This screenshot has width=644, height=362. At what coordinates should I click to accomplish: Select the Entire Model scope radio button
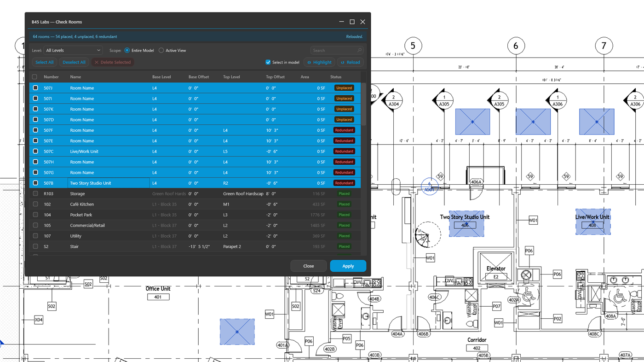click(x=127, y=50)
